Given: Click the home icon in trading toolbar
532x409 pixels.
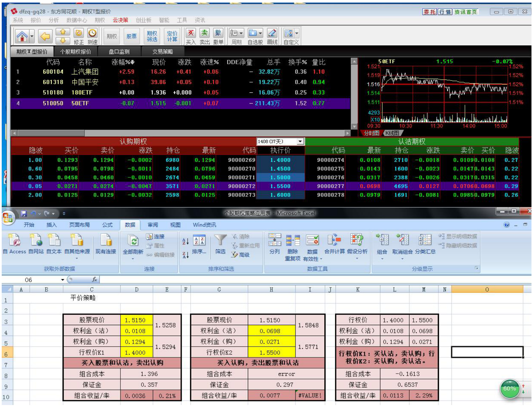Looking at the screenshot, I should [x=22, y=36].
